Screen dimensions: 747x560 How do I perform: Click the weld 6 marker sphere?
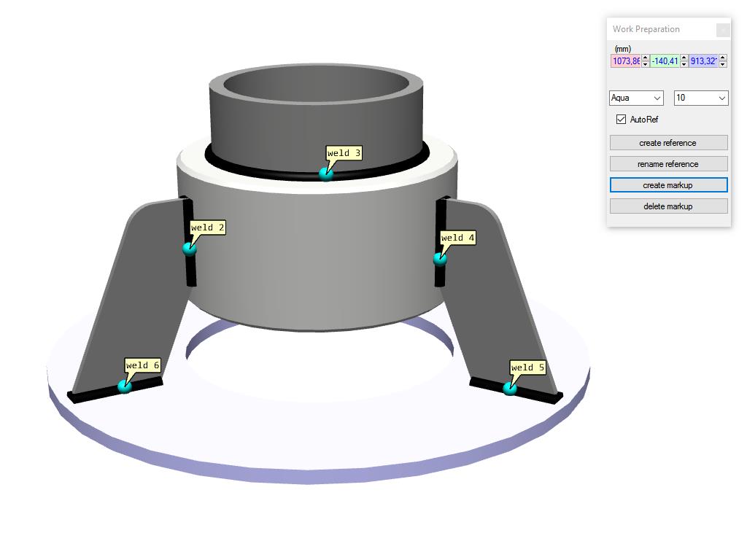coord(125,386)
